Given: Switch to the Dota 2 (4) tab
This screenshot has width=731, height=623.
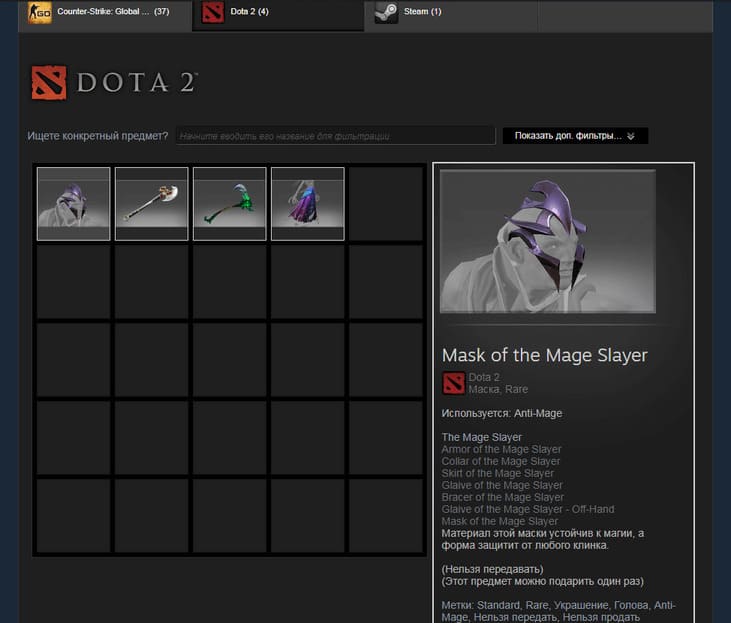Looking at the screenshot, I should [278, 14].
